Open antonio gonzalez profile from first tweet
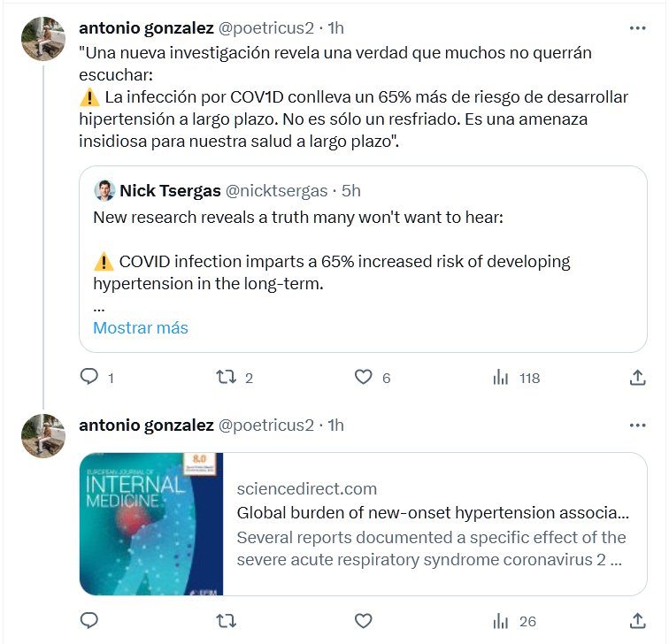Image resolution: width=669 pixels, height=644 pixels. tap(146, 28)
